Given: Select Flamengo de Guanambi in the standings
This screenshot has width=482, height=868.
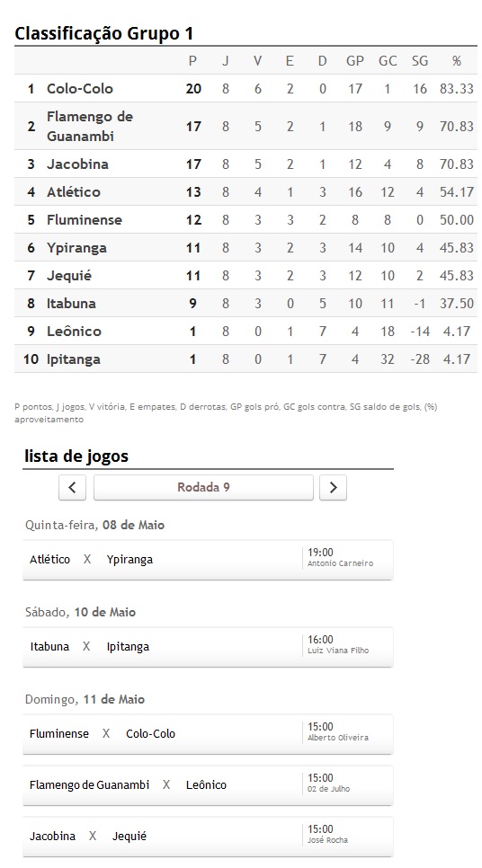Looking at the screenshot, I should pyautogui.click(x=90, y=126).
